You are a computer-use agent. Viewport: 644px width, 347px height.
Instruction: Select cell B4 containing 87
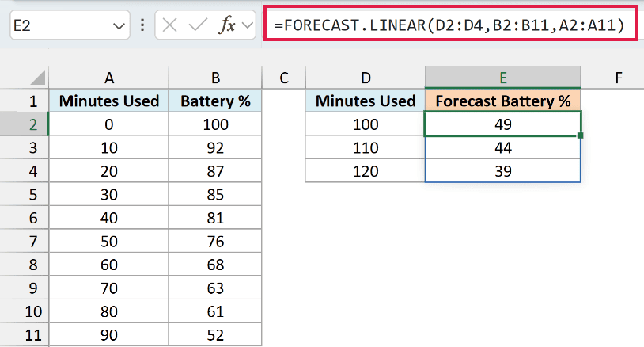tap(215, 171)
